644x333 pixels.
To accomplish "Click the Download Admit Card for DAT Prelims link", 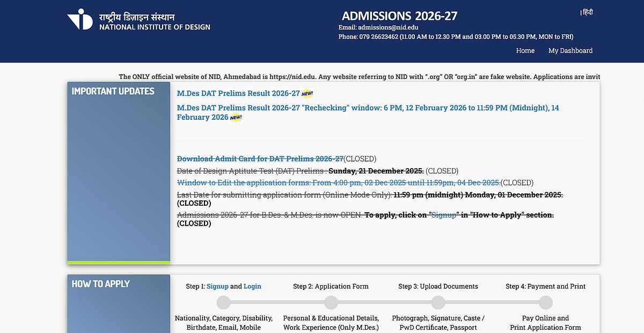I will [x=260, y=158].
